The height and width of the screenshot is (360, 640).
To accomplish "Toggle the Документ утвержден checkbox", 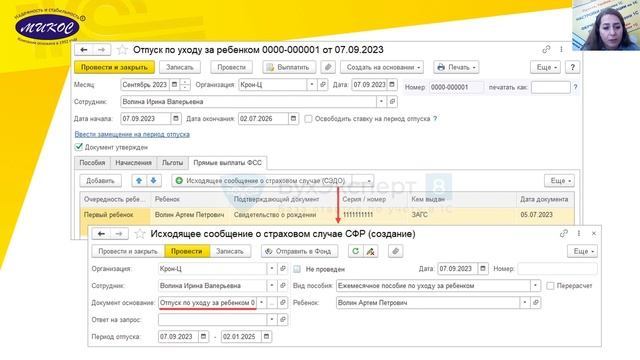I will pos(79,147).
